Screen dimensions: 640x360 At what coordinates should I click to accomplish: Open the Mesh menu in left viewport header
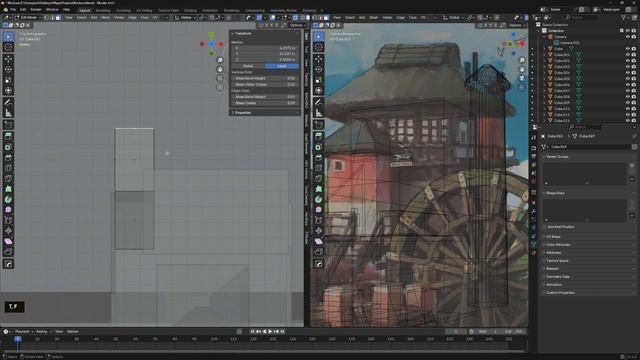coord(105,18)
